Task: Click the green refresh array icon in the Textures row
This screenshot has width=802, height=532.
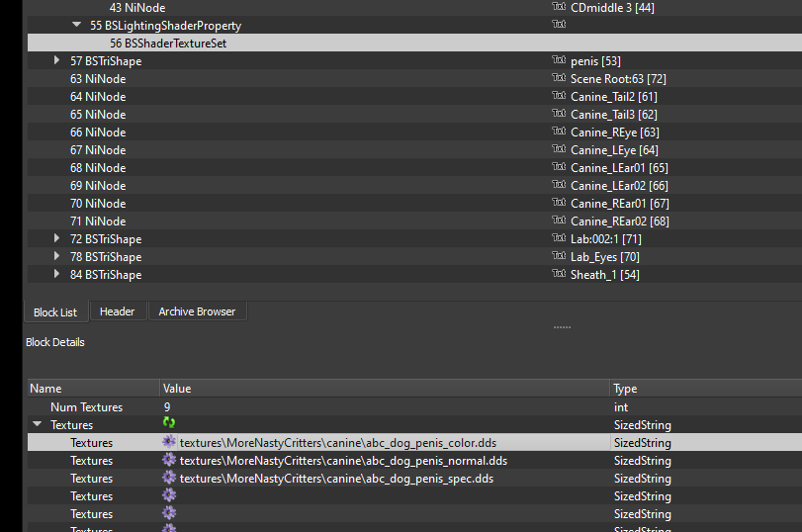Action: coord(169,422)
